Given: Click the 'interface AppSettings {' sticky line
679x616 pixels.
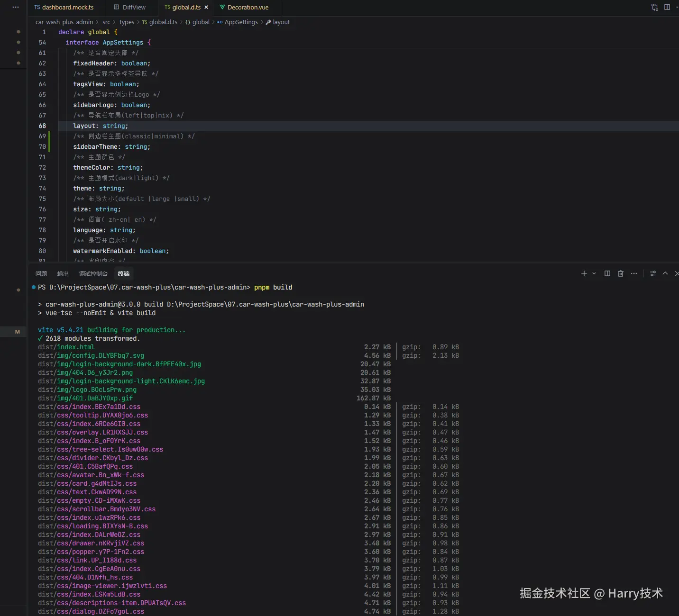Looking at the screenshot, I should (x=108, y=43).
